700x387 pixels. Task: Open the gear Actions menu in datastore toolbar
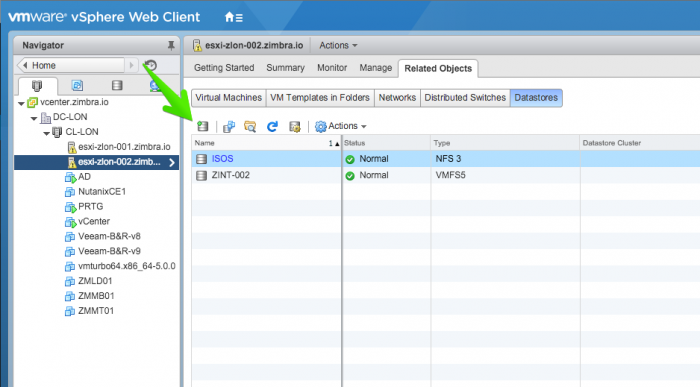point(340,126)
